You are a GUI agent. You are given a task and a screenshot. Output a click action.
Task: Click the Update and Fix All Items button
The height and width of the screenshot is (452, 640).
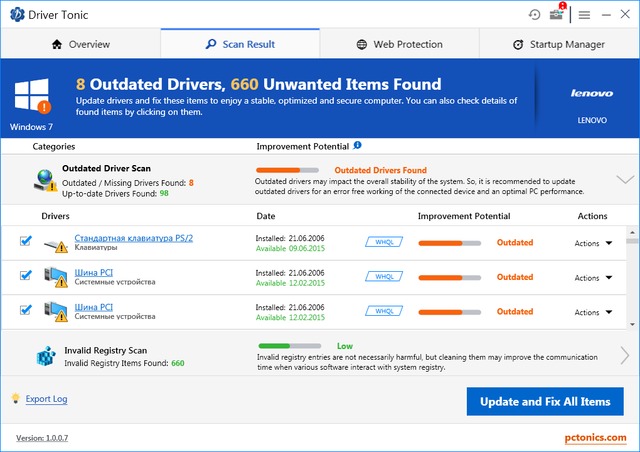pyautogui.click(x=545, y=402)
